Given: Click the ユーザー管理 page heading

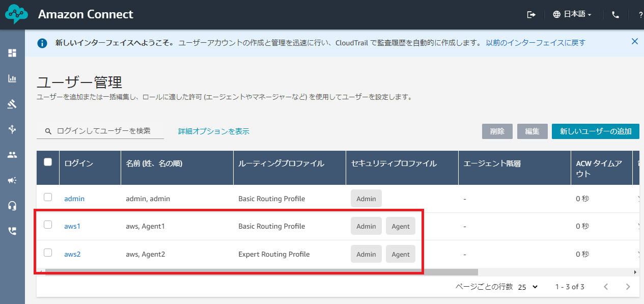Looking at the screenshot, I should pyautogui.click(x=79, y=82).
